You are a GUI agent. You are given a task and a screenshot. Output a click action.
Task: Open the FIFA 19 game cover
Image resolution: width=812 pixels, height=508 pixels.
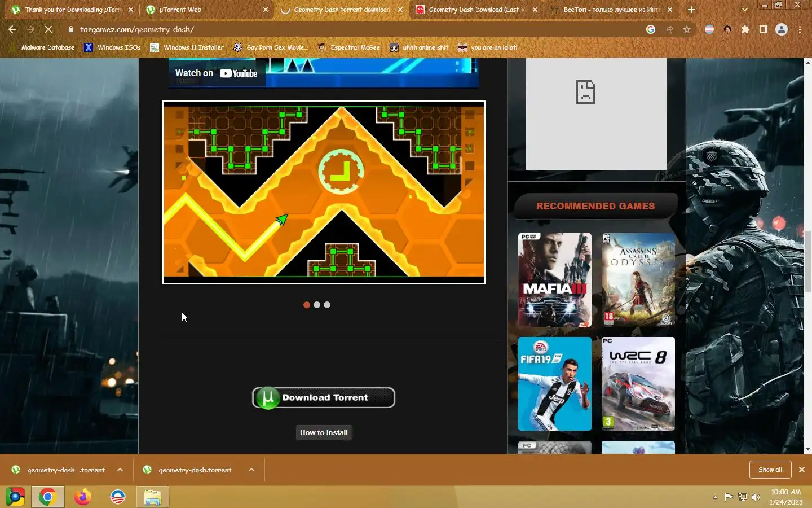[x=555, y=384]
